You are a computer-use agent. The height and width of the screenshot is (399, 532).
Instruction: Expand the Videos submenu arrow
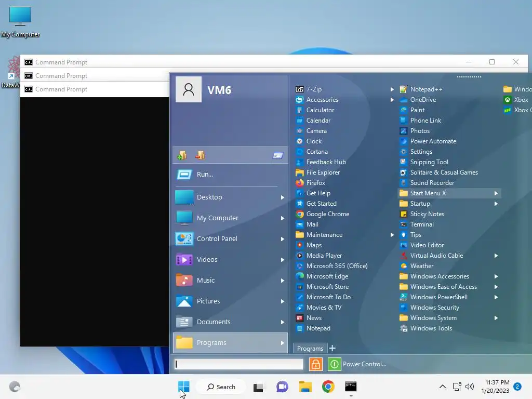point(282,260)
